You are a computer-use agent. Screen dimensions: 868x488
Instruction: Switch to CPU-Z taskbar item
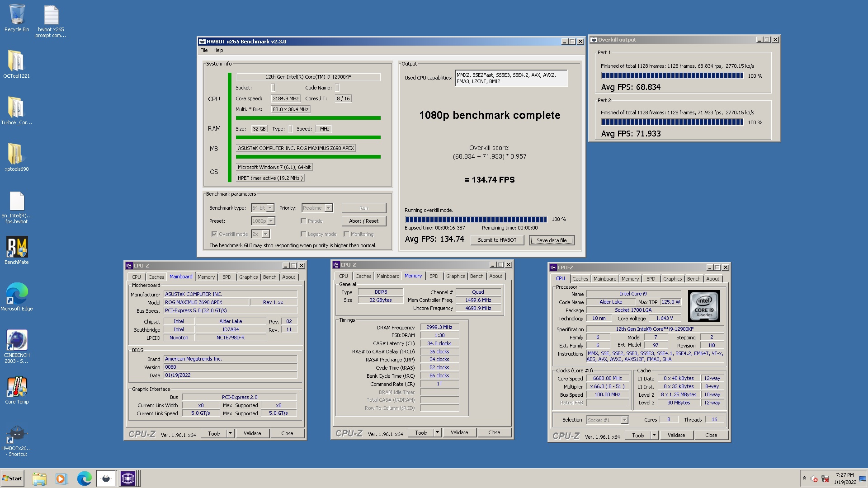tap(128, 479)
